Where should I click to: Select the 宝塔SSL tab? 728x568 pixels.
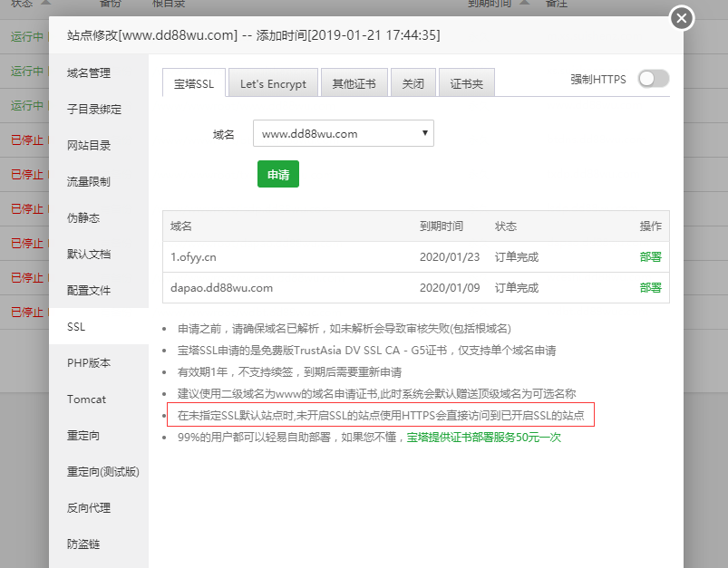coord(194,83)
